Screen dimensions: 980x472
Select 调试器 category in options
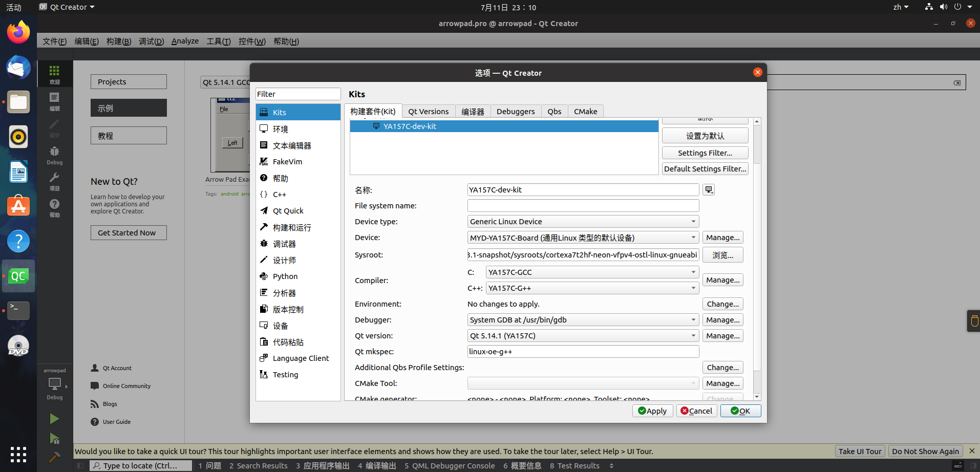point(298,244)
